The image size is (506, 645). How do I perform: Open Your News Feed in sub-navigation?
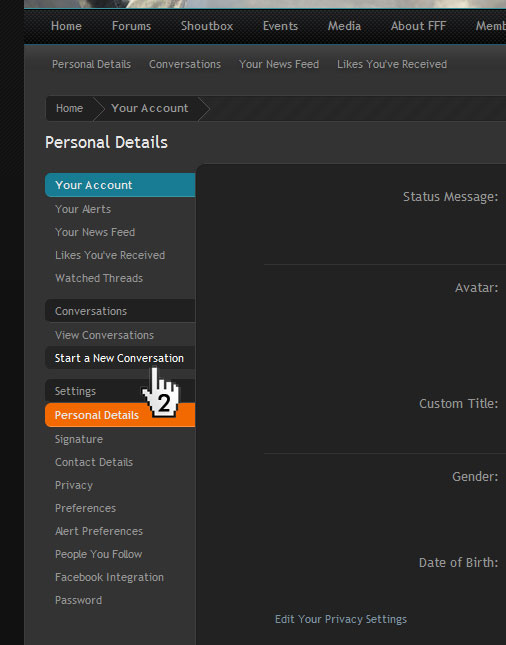(x=279, y=64)
